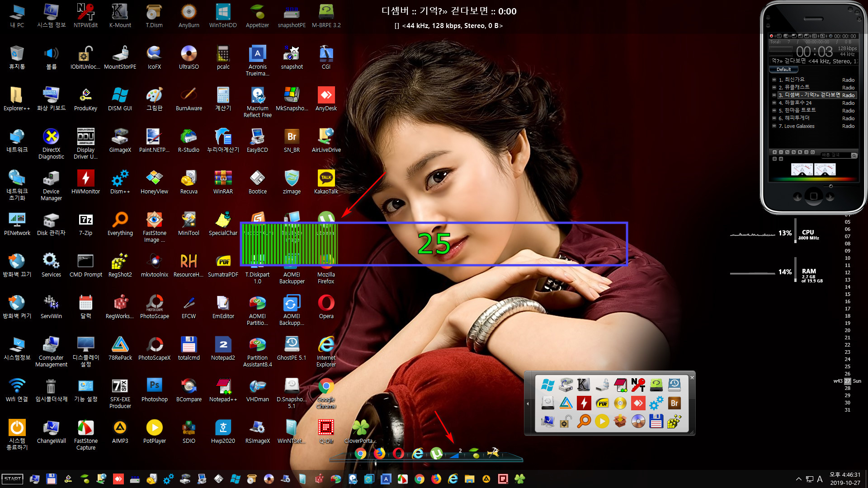Close the floating launcher panel

point(692,377)
